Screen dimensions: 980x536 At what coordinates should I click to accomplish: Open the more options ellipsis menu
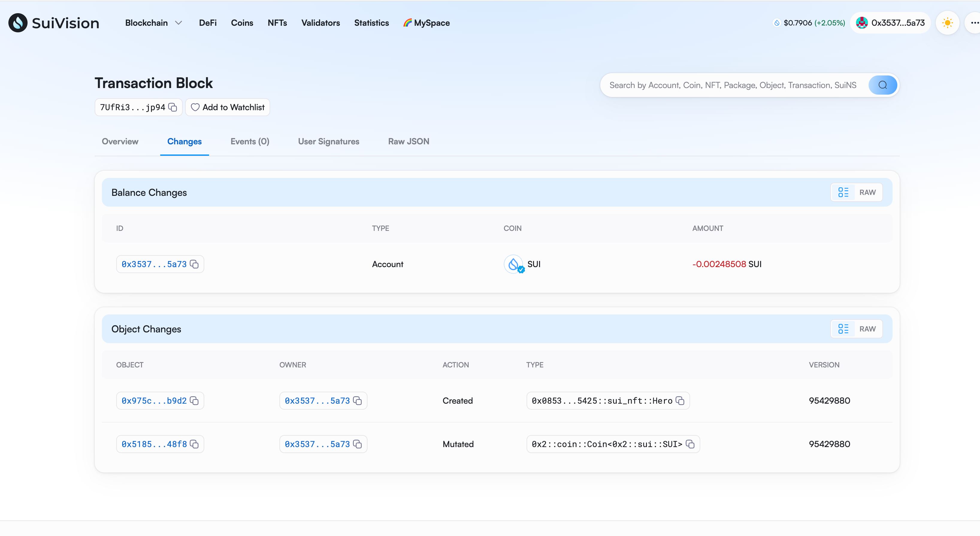(x=974, y=23)
